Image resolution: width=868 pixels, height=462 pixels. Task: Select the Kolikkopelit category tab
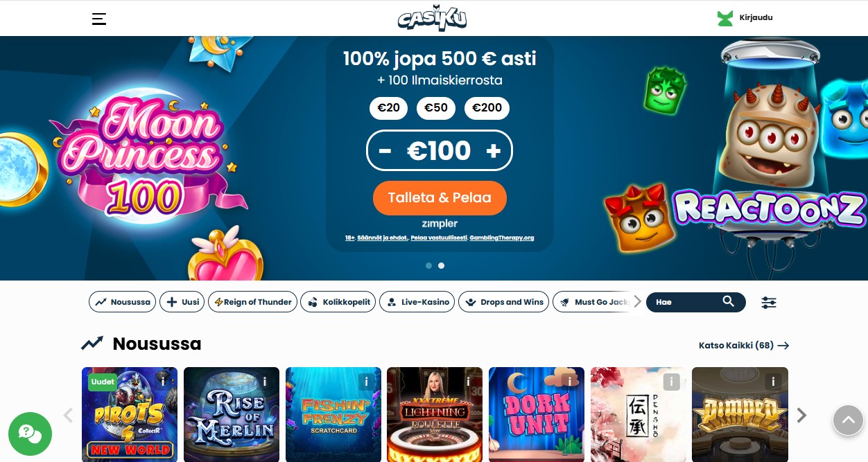click(340, 302)
